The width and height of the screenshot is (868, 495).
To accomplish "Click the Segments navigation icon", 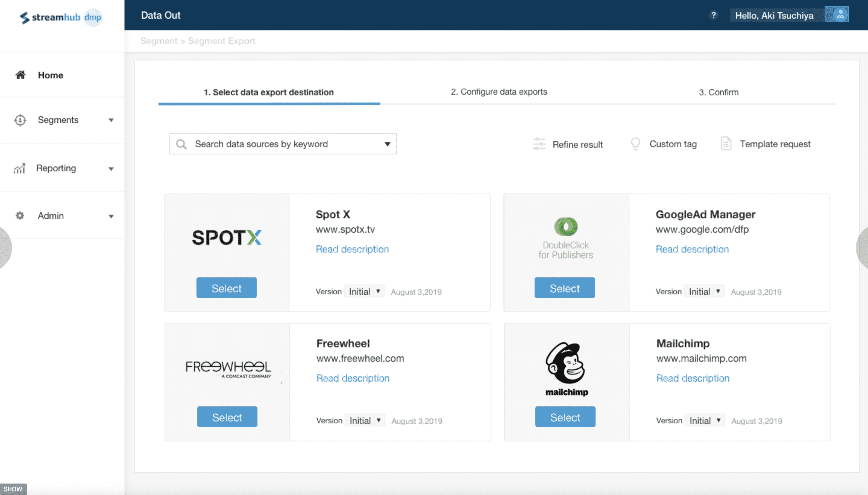I will [20, 120].
